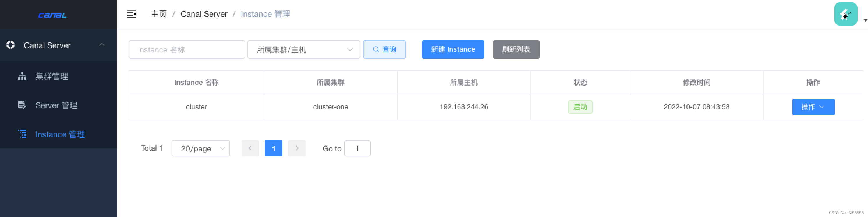Click the canal logo in sidebar
This screenshot has width=868, height=217.
click(52, 15)
